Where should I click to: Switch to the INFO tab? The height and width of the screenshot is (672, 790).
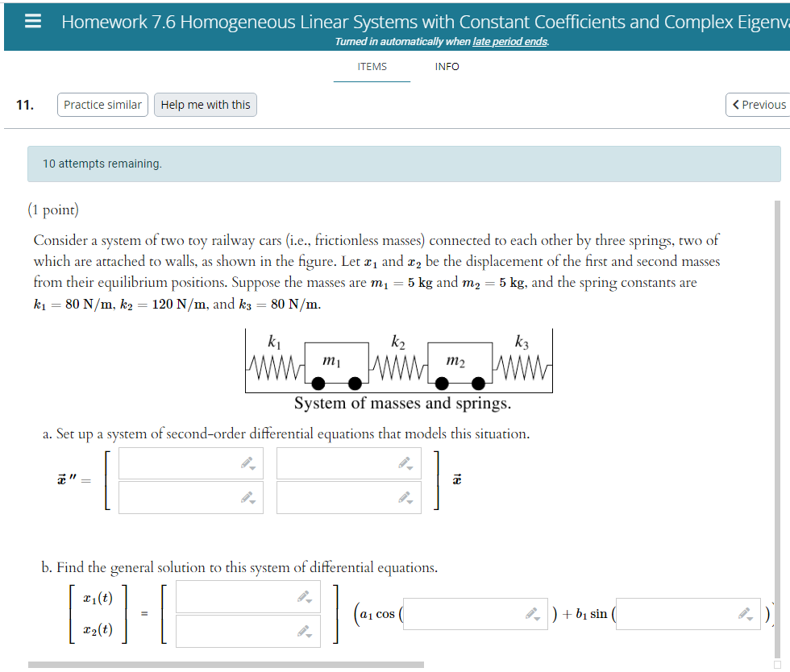(447, 67)
